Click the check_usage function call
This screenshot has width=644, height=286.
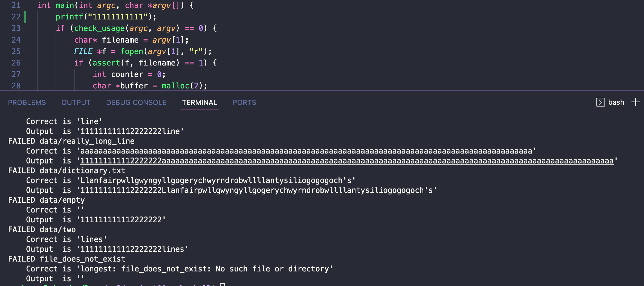pos(99,28)
